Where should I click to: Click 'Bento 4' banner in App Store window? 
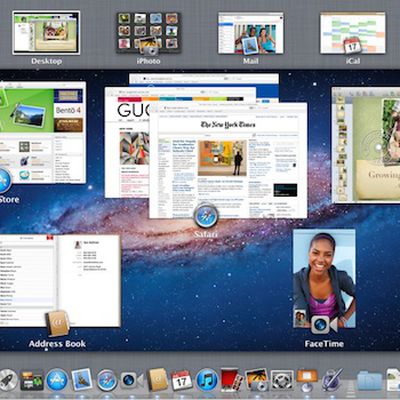tap(68, 110)
